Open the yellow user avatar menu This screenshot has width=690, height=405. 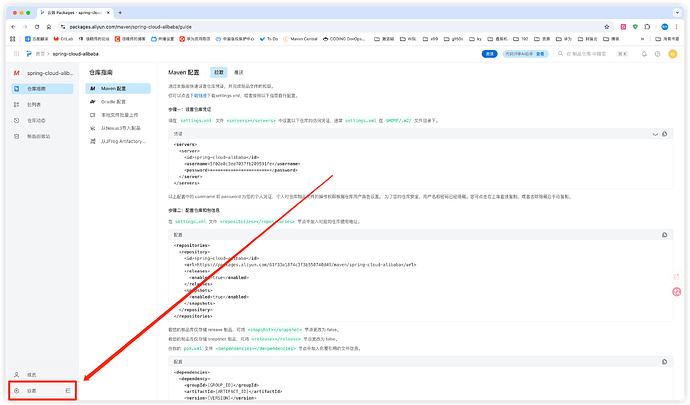[x=672, y=54]
